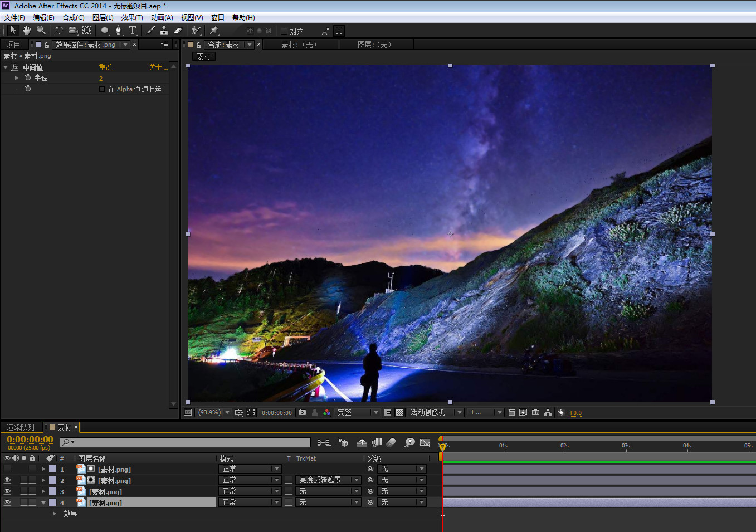This screenshot has width=756, height=532.
Task: Toggle the transparency grid icon below the viewer
Action: tap(399, 413)
